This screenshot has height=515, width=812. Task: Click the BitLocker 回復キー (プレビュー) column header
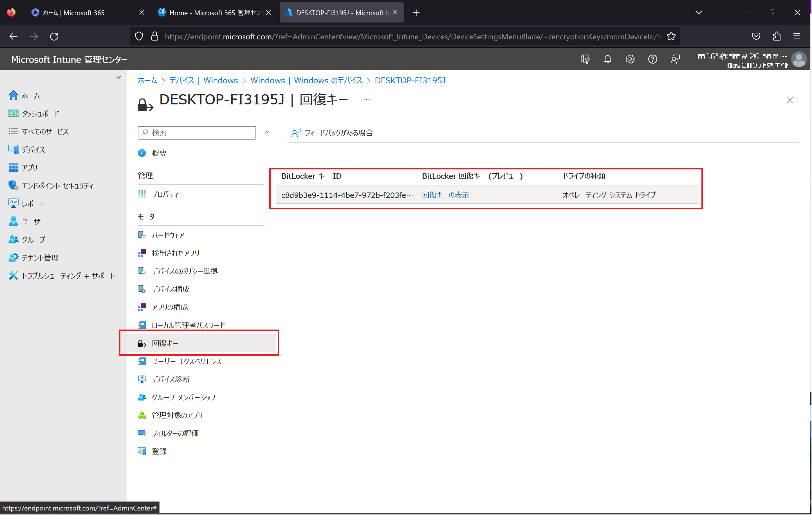[472, 176]
